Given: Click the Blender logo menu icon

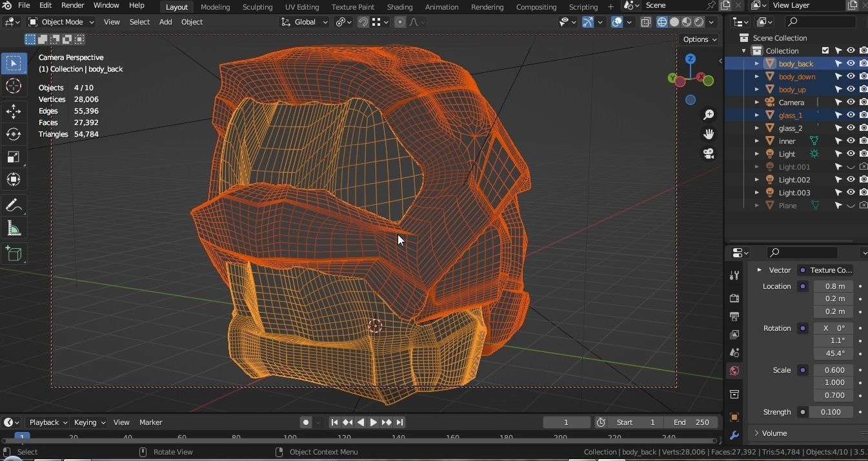Looking at the screenshot, I should 6,6.
